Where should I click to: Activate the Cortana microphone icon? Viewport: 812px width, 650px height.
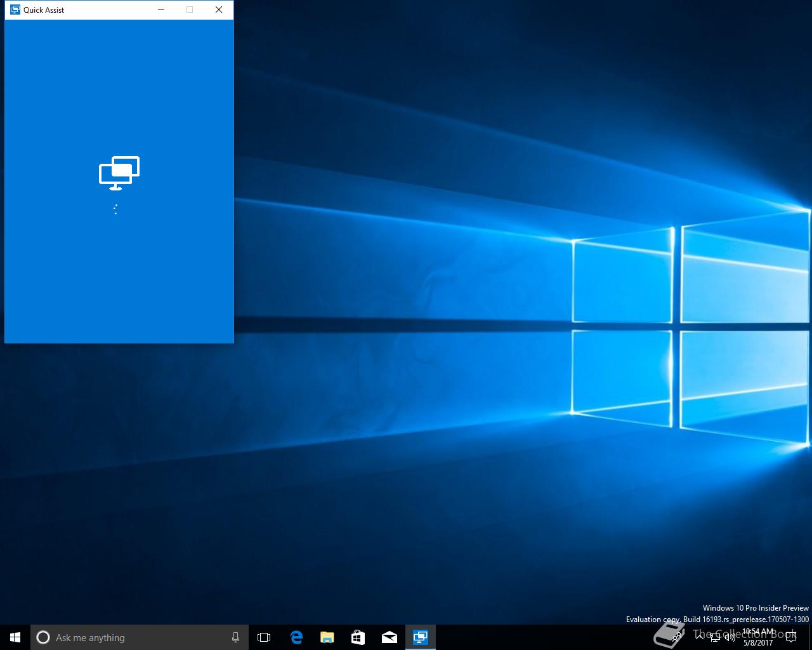coord(235,637)
